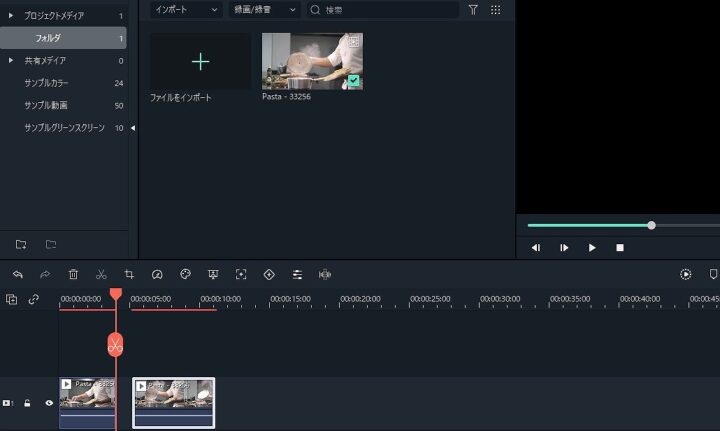
Task: Select サンプルカラー in the sidebar
Action: pyautogui.click(x=45, y=83)
